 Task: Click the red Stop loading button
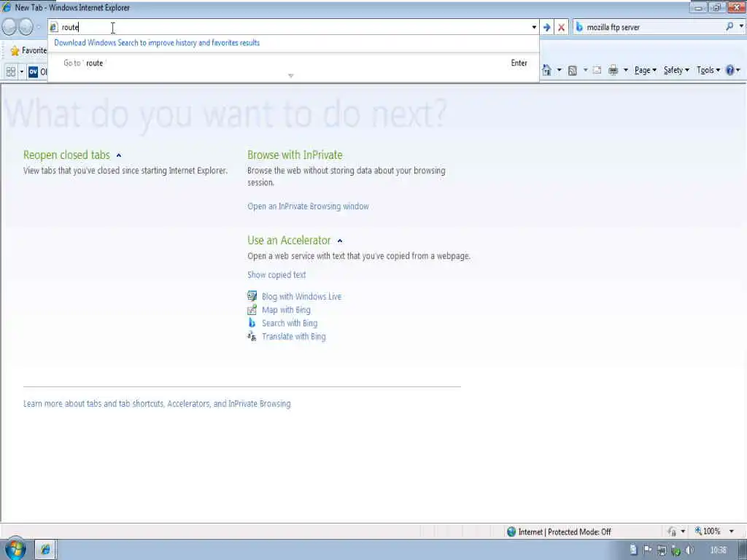coord(561,28)
